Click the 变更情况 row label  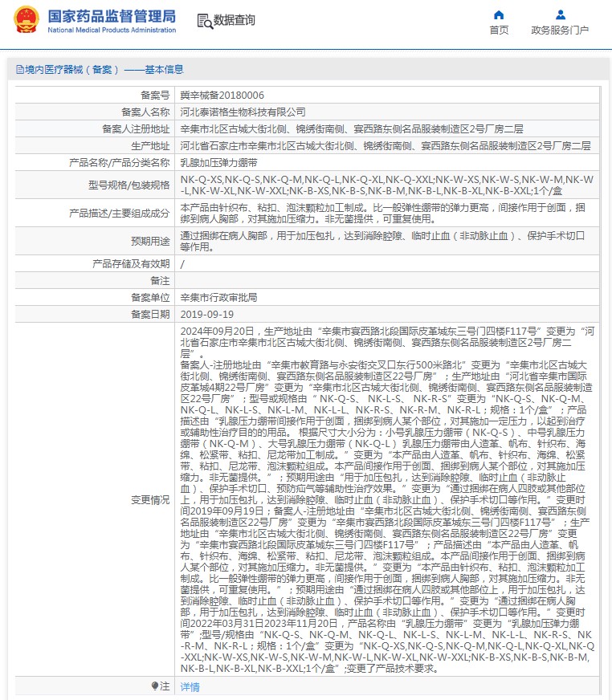[150, 499]
